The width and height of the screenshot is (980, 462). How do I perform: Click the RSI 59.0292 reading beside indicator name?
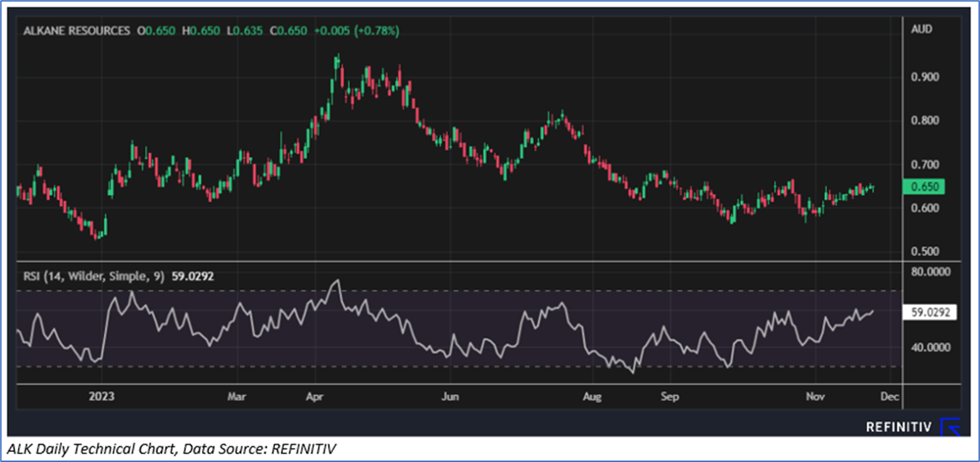pyautogui.click(x=192, y=275)
